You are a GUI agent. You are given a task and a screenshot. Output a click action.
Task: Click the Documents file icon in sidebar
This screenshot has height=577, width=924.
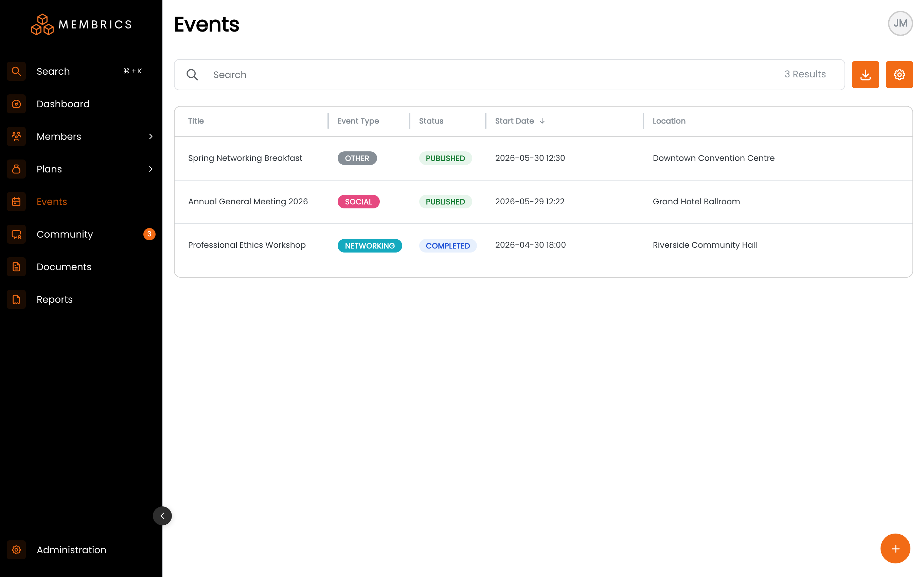point(16,267)
